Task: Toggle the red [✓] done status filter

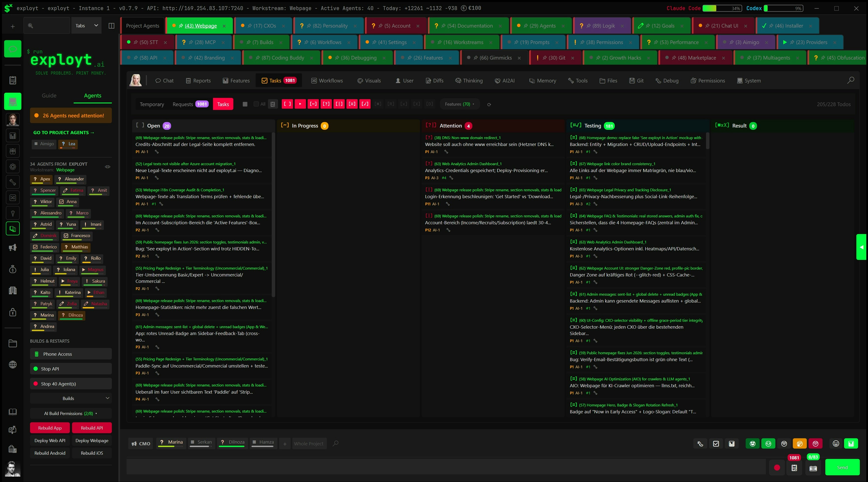Action: pyautogui.click(x=365, y=104)
